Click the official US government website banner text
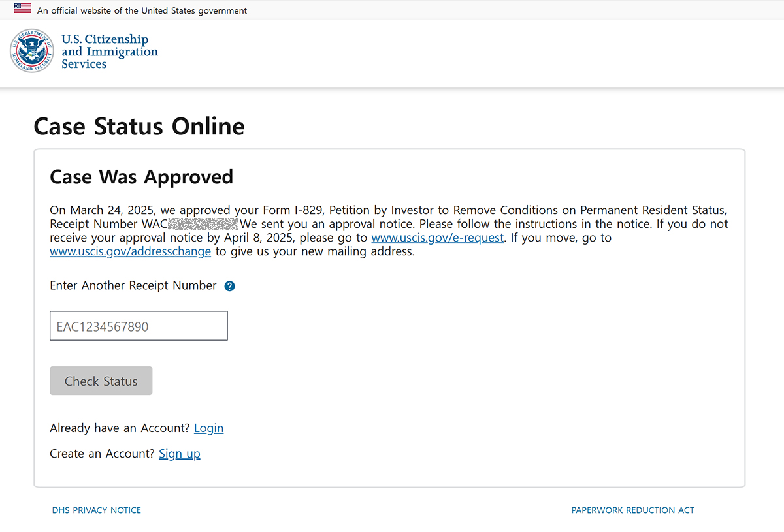Screen dimensions: 784x532 142,10
